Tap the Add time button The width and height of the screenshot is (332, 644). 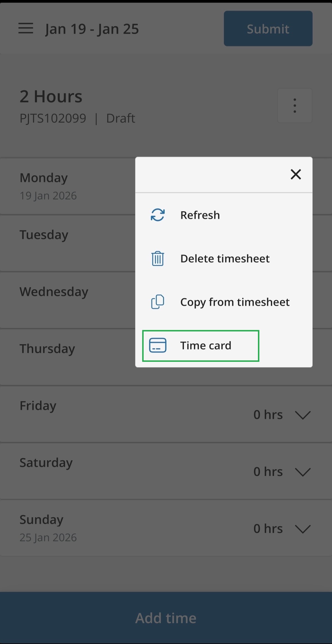(166, 618)
